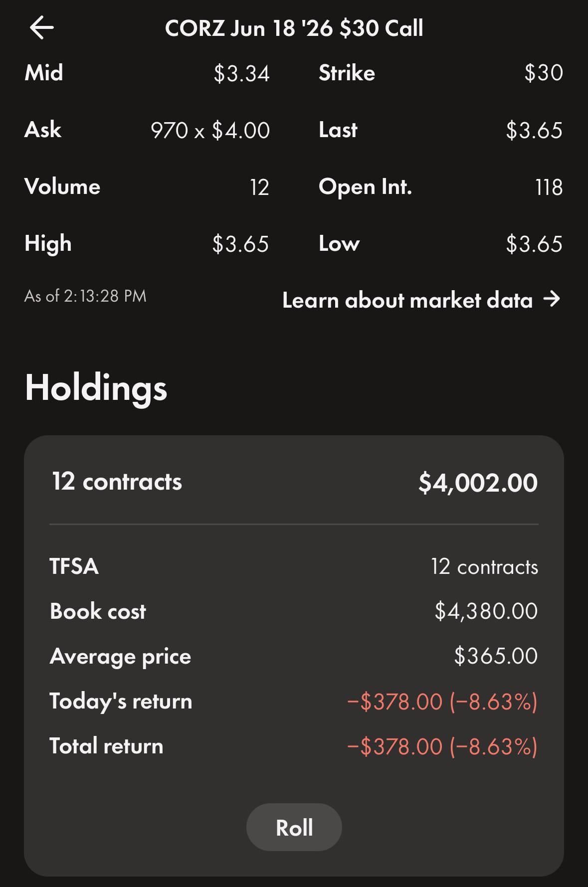Tap the Low label
This screenshot has width=588, height=887.
[x=339, y=244]
